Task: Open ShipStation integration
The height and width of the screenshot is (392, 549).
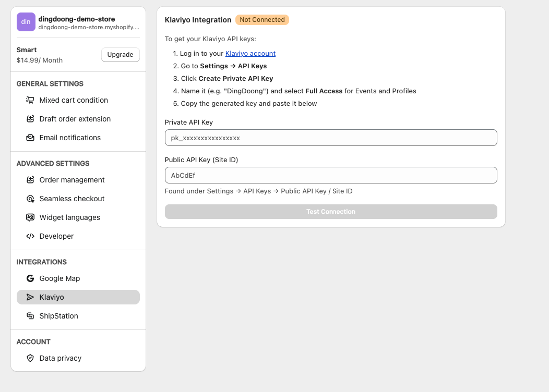Action: point(78,316)
